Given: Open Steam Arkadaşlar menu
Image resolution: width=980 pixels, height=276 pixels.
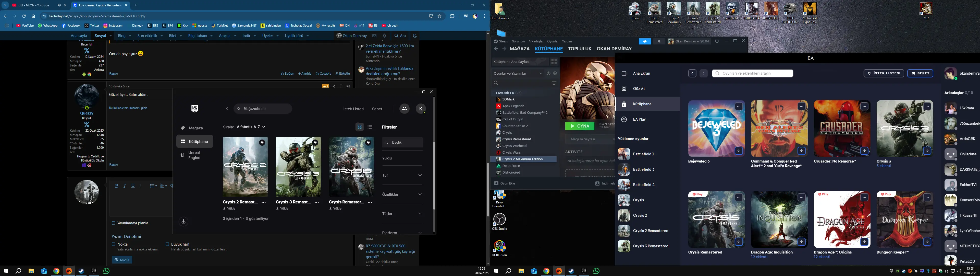Looking at the screenshot, I should pyautogui.click(x=536, y=41).
